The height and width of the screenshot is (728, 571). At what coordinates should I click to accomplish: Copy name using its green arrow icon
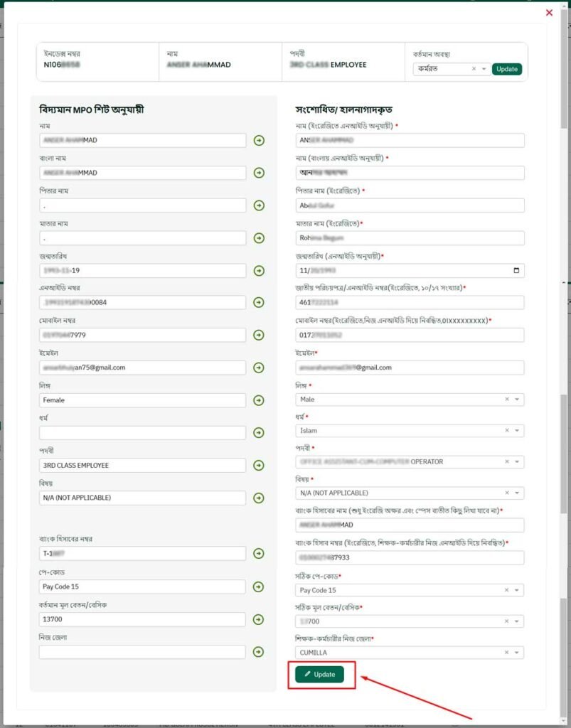tap(259, 140)
